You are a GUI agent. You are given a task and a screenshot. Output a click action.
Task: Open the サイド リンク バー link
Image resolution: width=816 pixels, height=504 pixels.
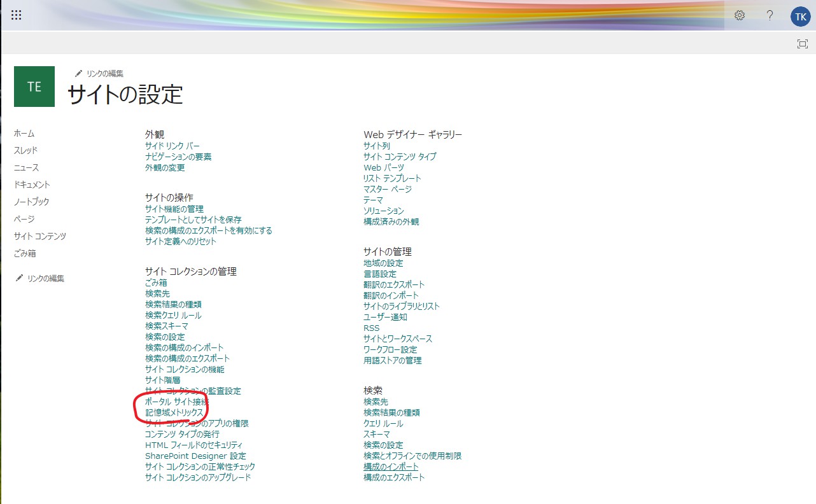click(x=172, y=146)
